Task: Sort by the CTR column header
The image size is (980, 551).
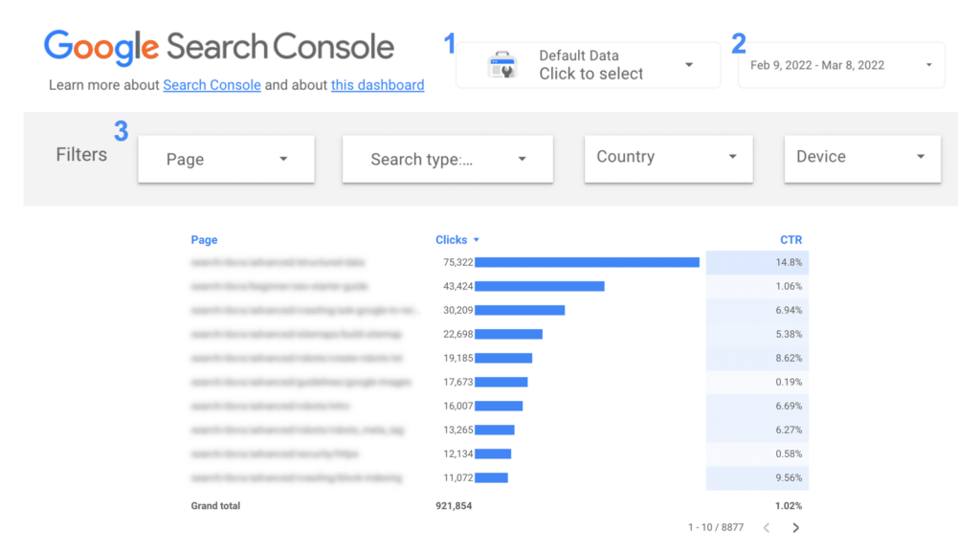Action: 791,240
